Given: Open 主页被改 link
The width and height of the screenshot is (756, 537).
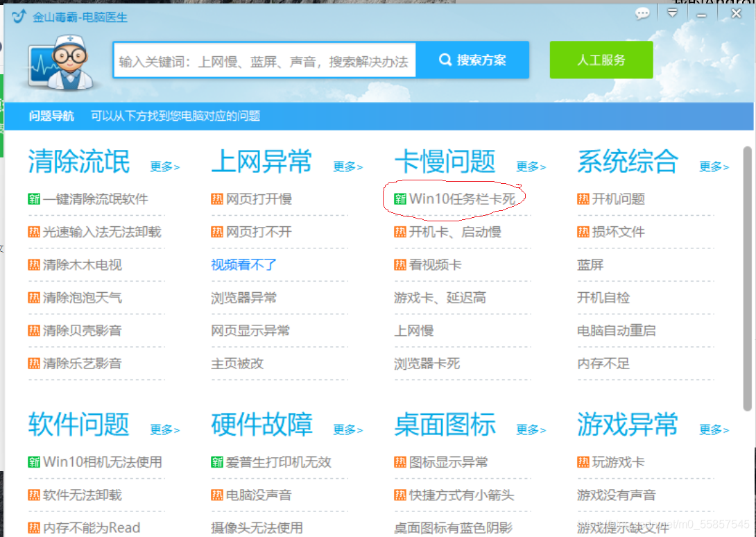Looking at the screenshot, I should click(237, 364).
